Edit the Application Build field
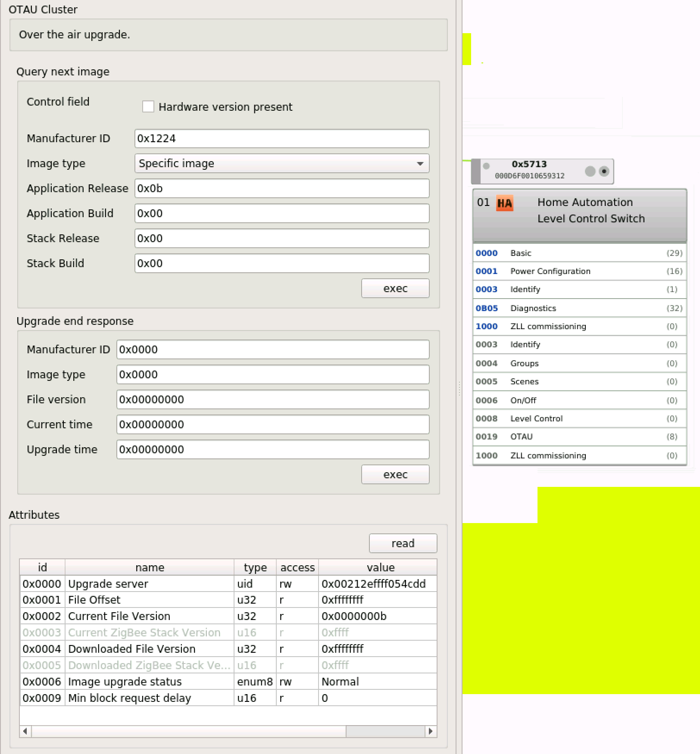700x754 pixels. [282, 213]
